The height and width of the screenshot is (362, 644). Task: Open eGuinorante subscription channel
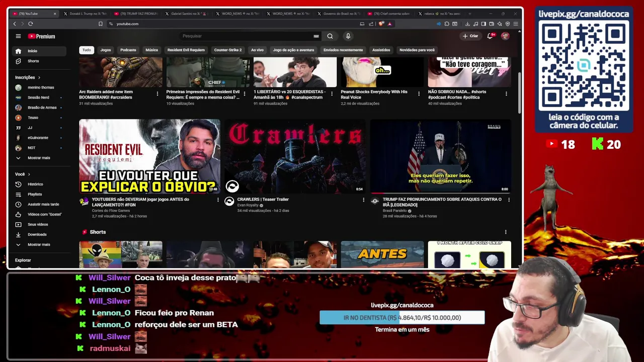(x=40, y=138)
